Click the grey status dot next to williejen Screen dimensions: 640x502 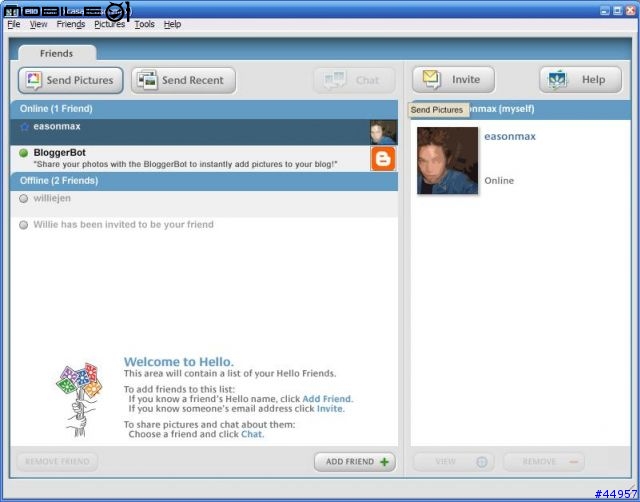coord(24,199)
